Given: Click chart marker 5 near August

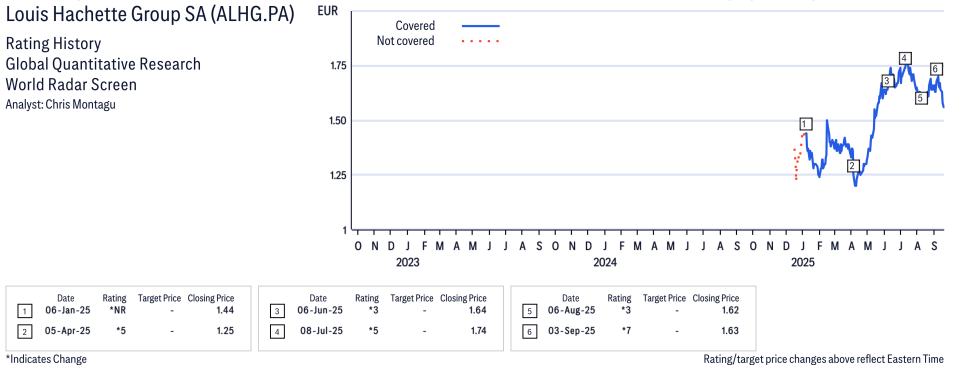Looking at the screenshot, I should coord(921,97).
